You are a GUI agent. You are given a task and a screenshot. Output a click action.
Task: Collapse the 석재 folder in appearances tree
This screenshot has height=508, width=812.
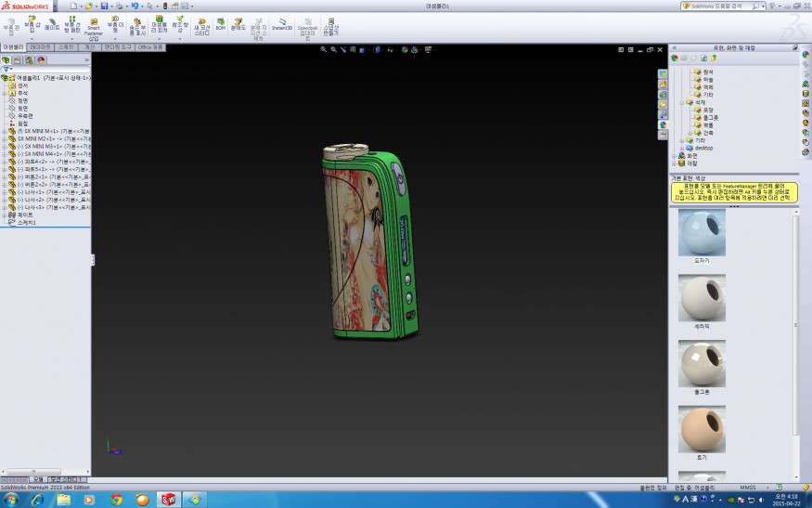pos(682,103)
